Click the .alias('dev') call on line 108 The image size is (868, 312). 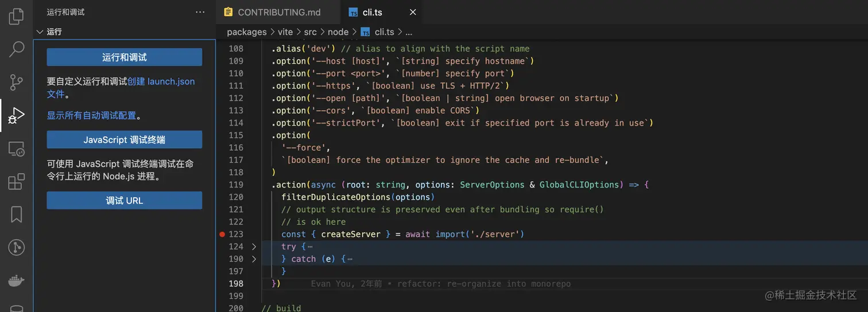[303, 49]
